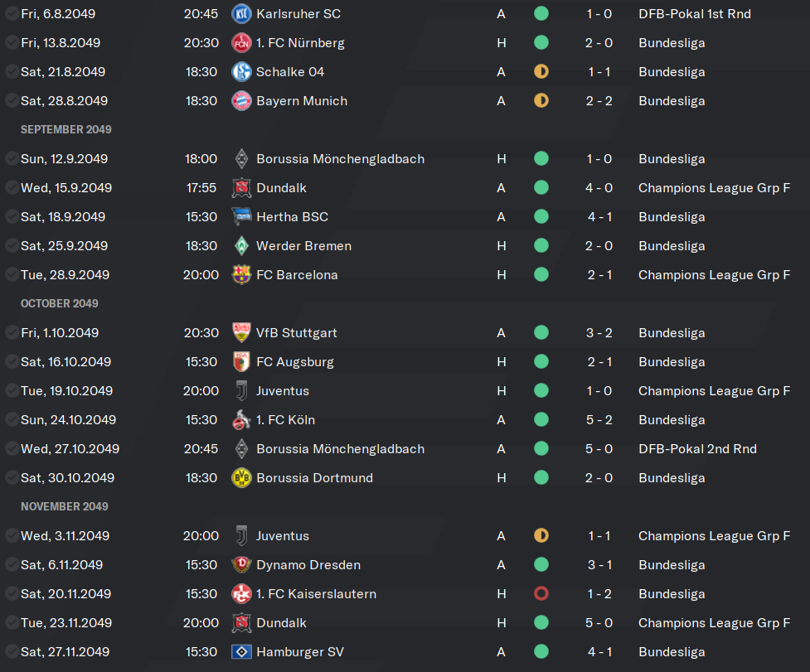Open DFB-Pokal 2nd Rnd competition link
This screenshot has width=810, height=672.
click(697, 449)
